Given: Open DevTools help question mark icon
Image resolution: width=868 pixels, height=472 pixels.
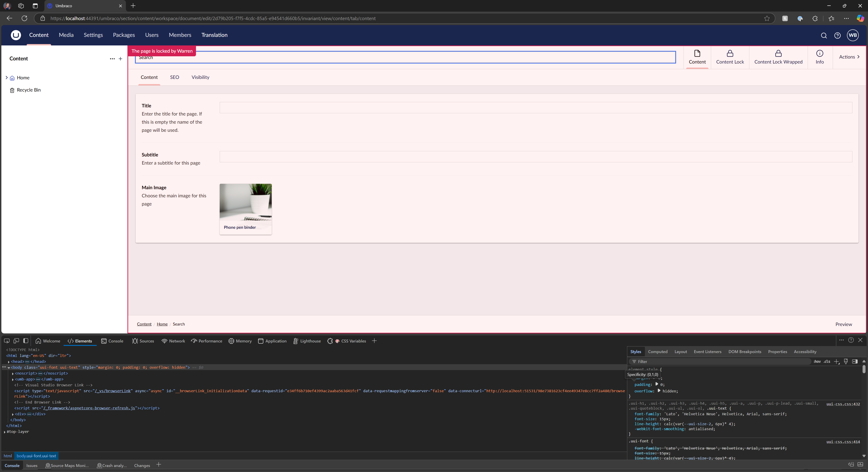Looking at the screenshot, I should 851,340.
